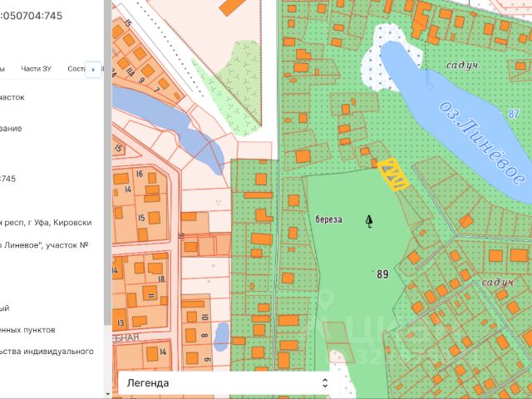Select the yellow highlighted parcel on map
This screenshot has width=532, height=399.
pyautogui.click(x=393, y=175)
